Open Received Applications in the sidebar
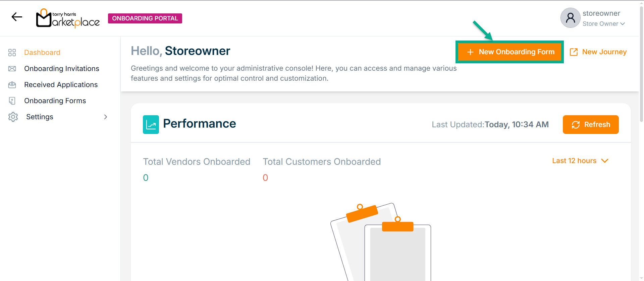 (x=61, y=85)
